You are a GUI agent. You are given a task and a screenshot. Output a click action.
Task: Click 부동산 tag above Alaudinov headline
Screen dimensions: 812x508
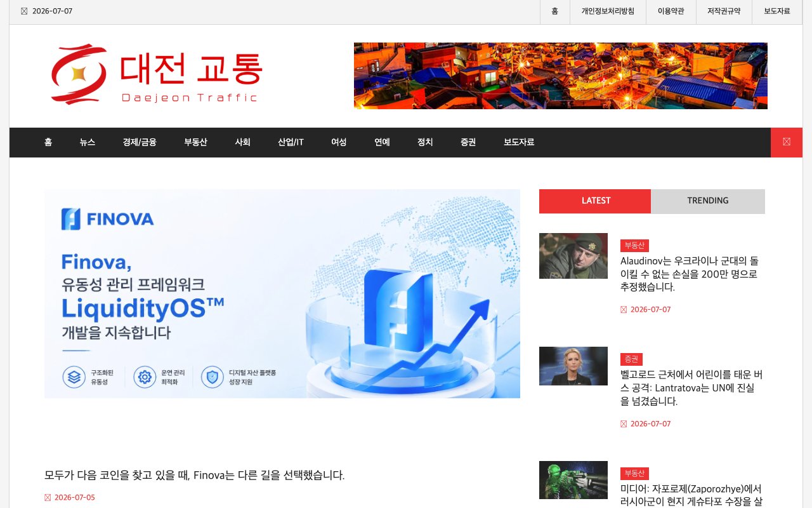pos(634,246)
